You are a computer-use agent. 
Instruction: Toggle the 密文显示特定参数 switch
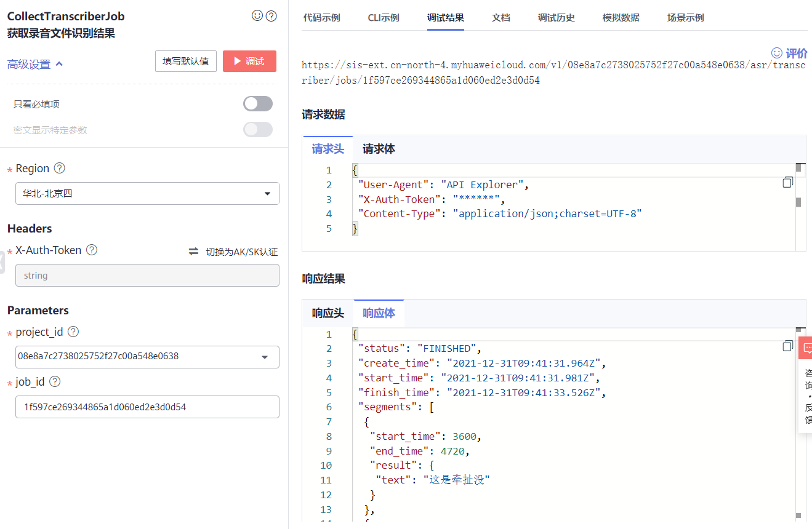click(x=258, y=129)
